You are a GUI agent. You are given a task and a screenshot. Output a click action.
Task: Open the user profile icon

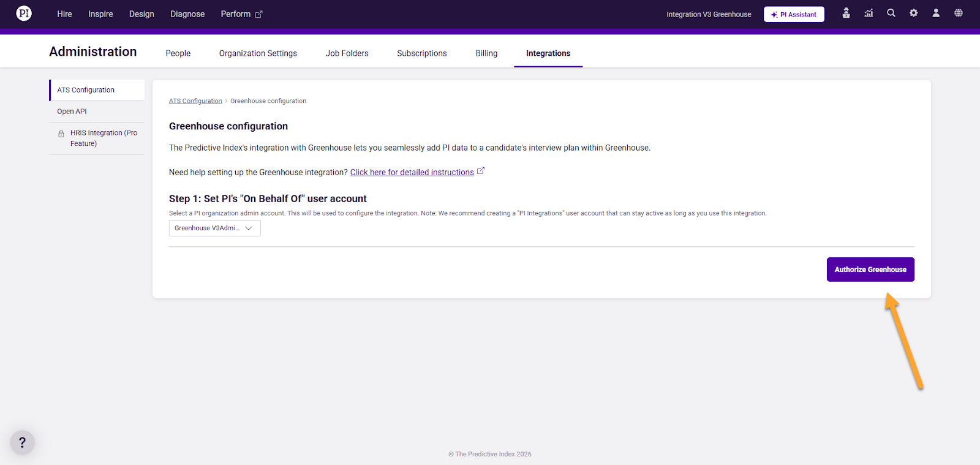click(x=936, y=13)
